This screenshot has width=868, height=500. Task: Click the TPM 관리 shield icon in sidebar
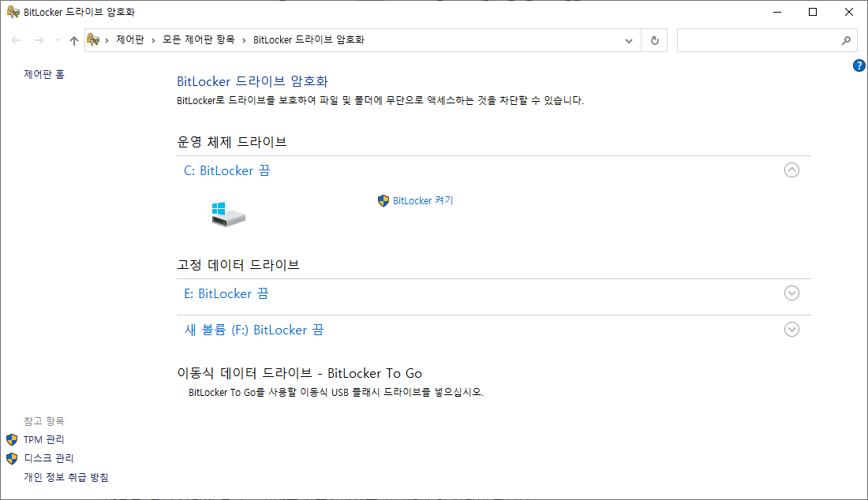(11, 440)
